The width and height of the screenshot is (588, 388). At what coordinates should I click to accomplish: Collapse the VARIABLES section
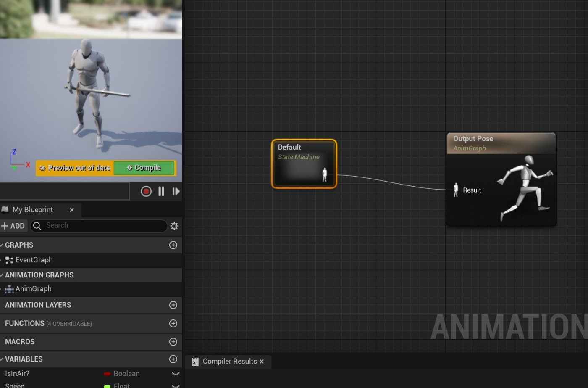[x=2, y=359]
